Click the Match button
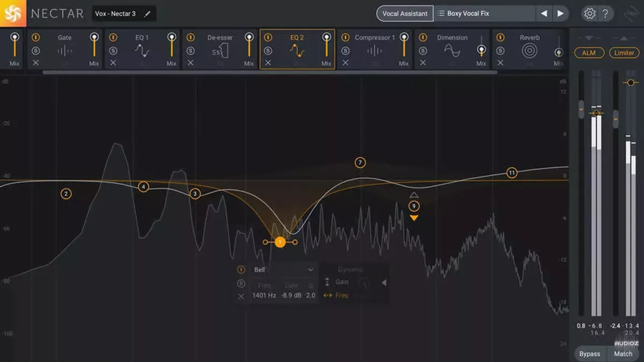 click(623, 354)
